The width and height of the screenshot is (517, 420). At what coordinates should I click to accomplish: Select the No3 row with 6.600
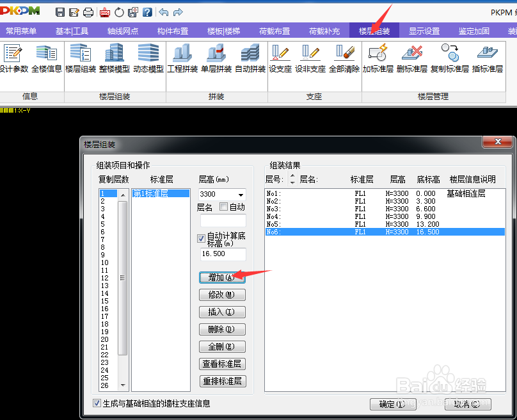pyautogui.click(x=385, y=209)
